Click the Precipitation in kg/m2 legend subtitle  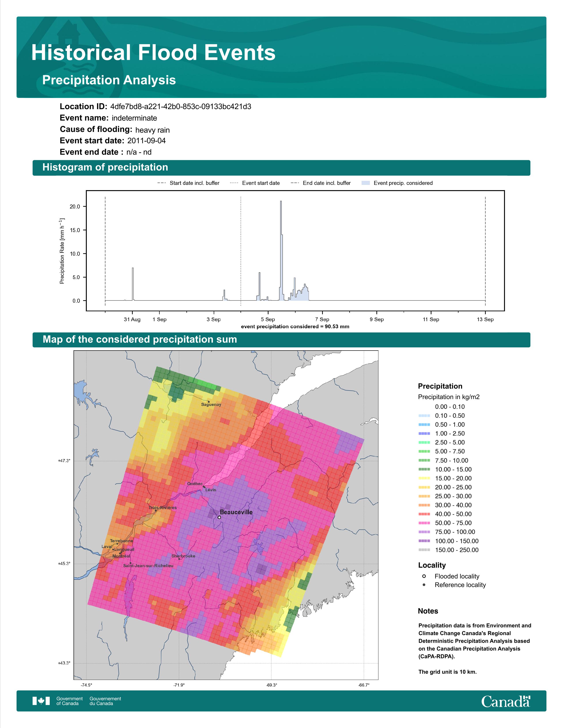coord(449,397)
